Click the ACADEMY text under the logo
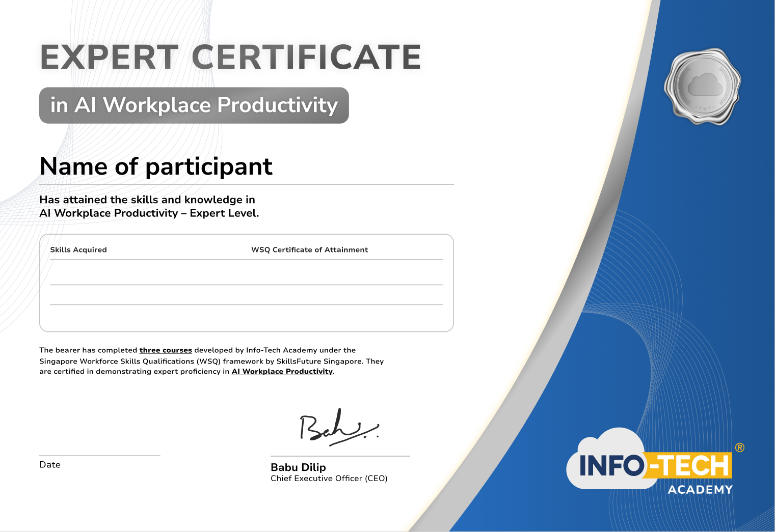Image resolution: width=775 pixels, height=532 pixels. (x=699, y=489)
